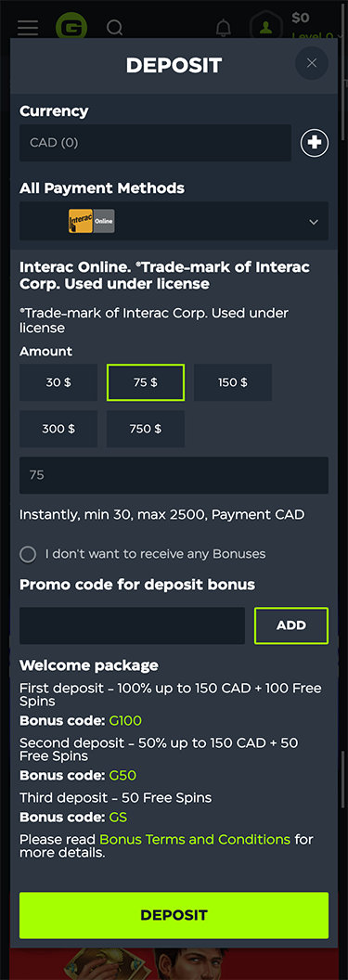348x980 pixels.
Task: Add currency with the plus icon
Action: 315,143
